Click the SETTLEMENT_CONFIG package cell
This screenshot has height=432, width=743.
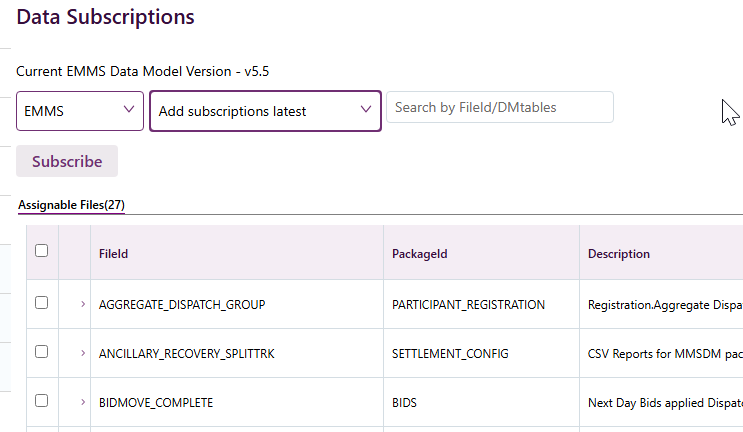(450, 353)
